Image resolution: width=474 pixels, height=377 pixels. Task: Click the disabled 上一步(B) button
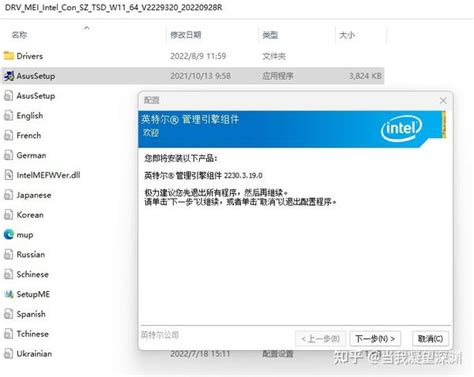(320, 339)
